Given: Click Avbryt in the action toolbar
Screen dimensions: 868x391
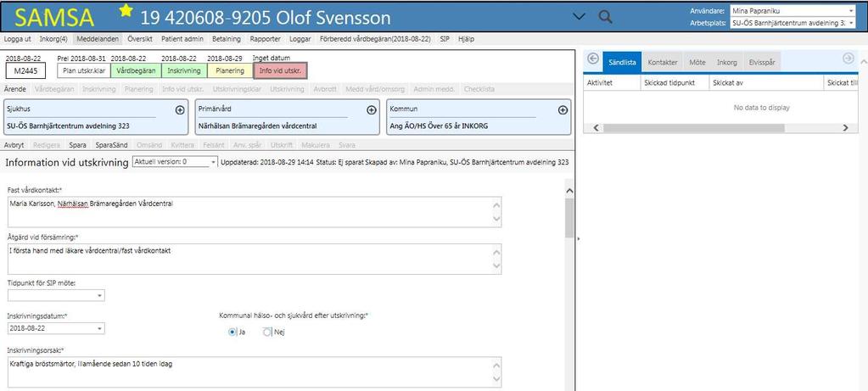Looking at the screenshot, I should tap(14, 145).
